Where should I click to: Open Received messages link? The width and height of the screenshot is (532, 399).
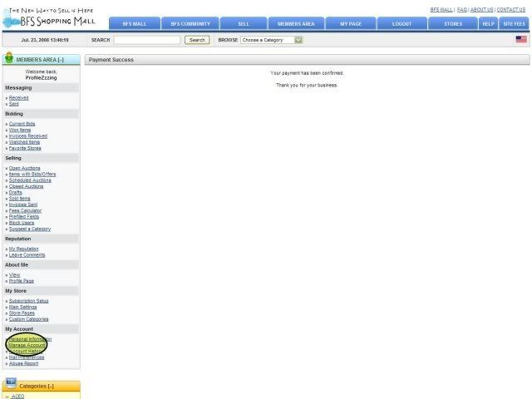[x=18, y=98]
